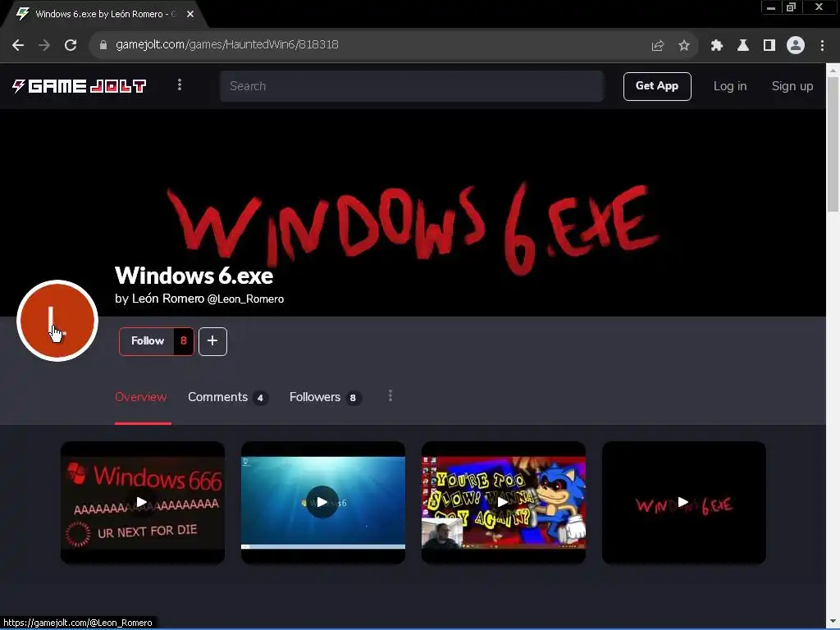Open the Extensions puzzle icon
Image resolution: width=840 pixels, height=630 pixels.
point(716,45)
